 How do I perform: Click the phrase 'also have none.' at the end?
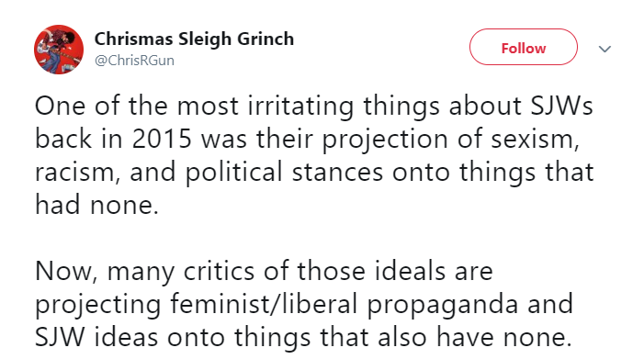coord(475,338)
